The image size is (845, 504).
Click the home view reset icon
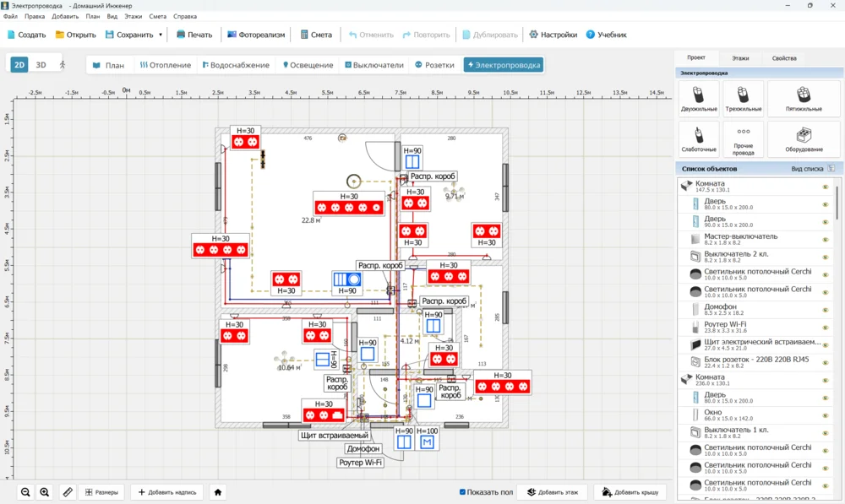[x=218, y=492]
